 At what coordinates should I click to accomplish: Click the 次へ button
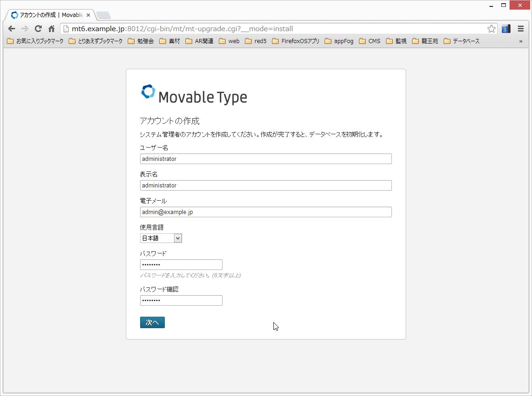[152, 322]
